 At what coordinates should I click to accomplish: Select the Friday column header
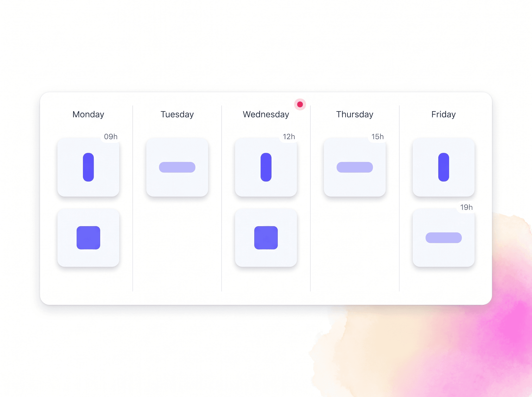tap(444, 114)
